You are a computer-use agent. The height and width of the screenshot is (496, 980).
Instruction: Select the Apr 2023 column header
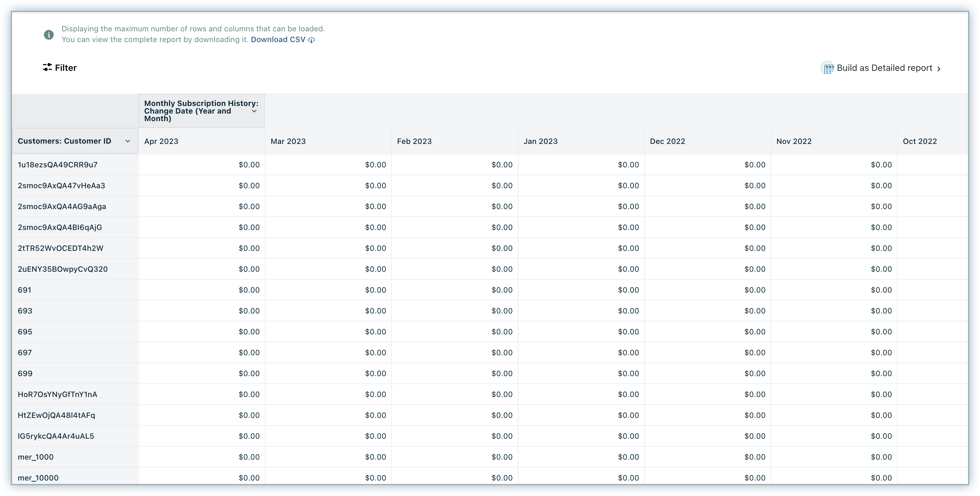[161, 141]
